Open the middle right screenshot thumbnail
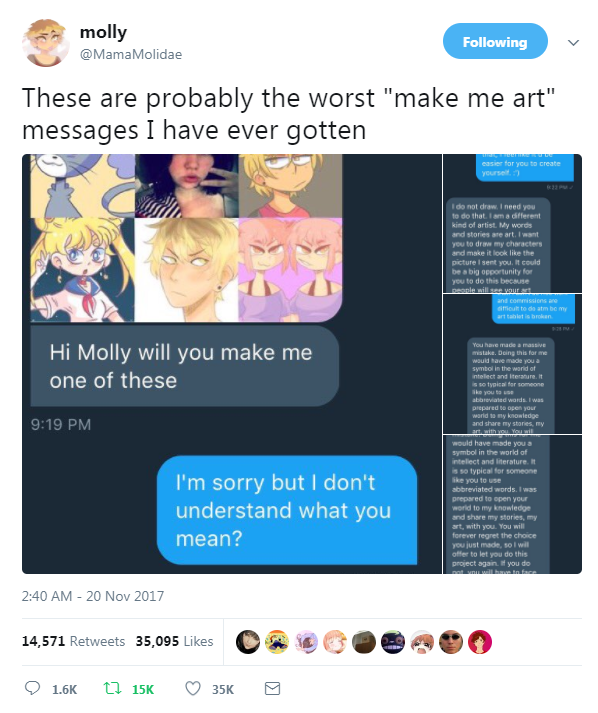598x713 pixels. (x=513, y=364)
